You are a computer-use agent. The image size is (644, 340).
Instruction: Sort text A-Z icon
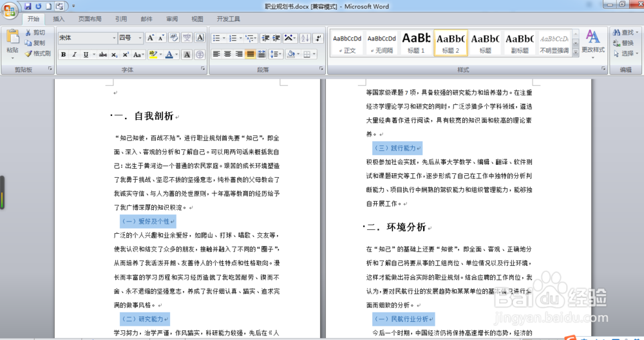pos(305,38)
